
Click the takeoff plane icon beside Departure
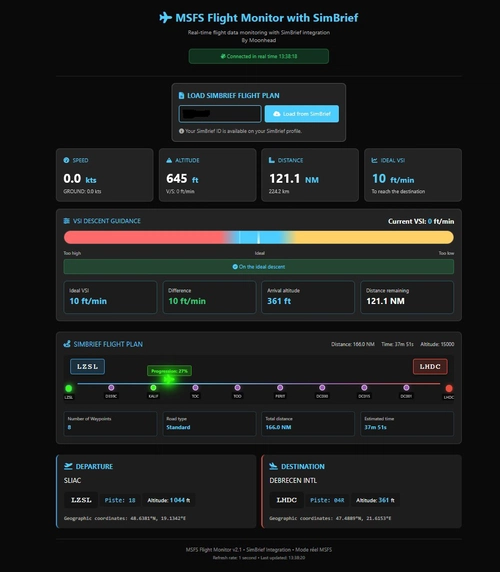[x=68, y=466]
